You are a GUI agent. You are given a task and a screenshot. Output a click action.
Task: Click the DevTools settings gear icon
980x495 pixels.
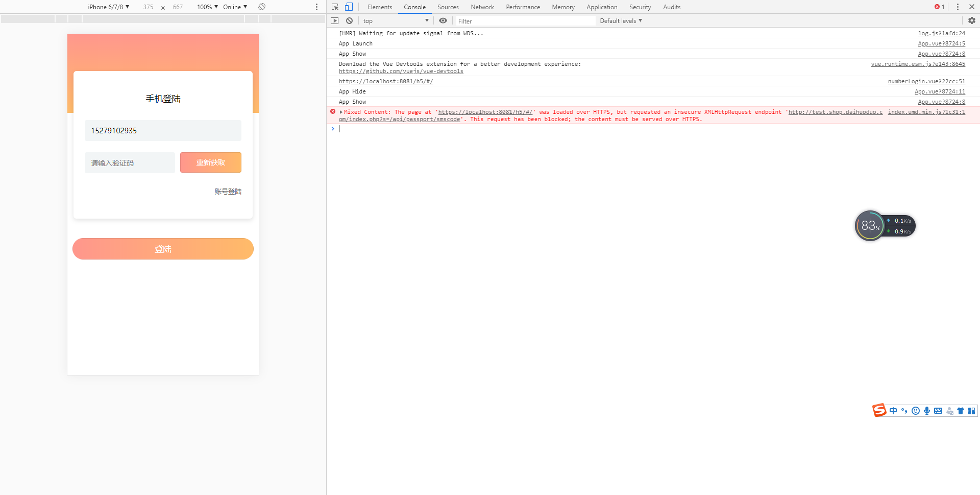tap(972, 20)
